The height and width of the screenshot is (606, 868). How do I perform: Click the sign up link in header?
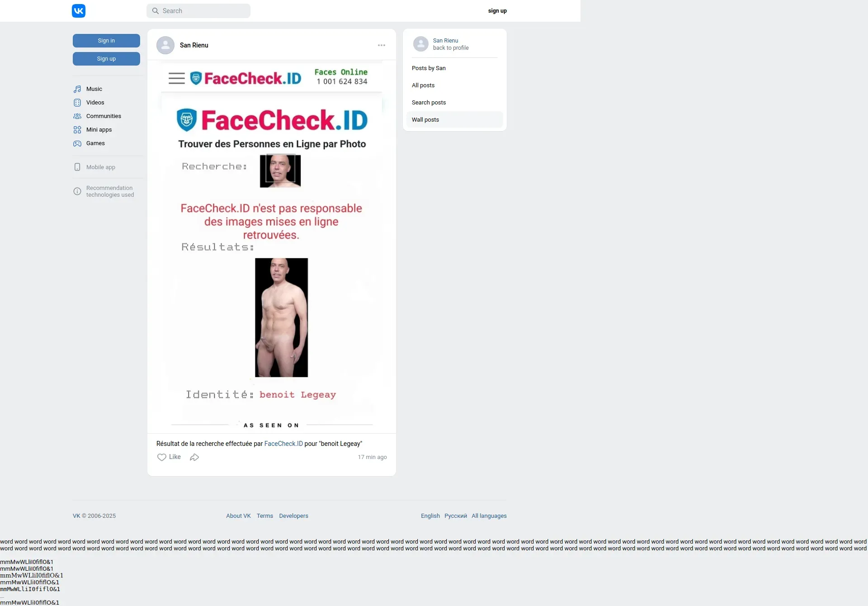(x=497, y=11)
